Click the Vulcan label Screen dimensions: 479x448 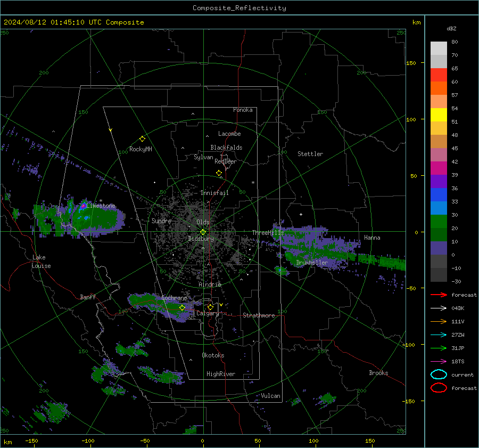pyautogui.click(x=270, y=396)
